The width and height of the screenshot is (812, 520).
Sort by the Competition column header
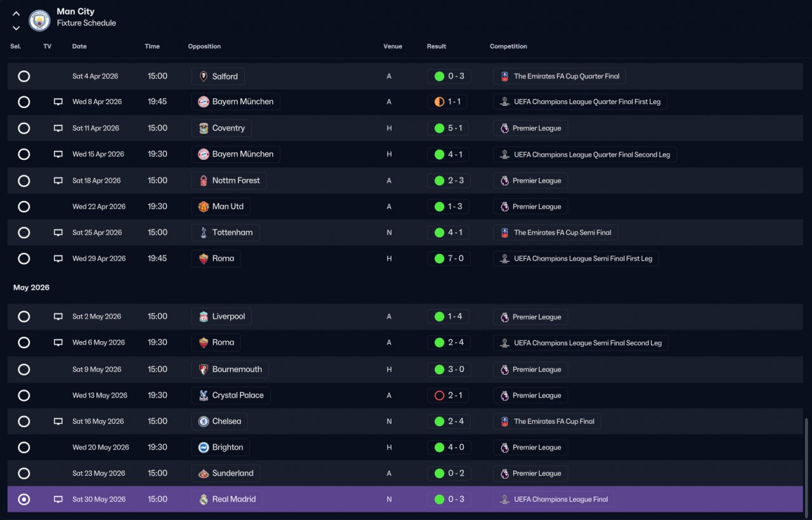[x=508, y=46]
